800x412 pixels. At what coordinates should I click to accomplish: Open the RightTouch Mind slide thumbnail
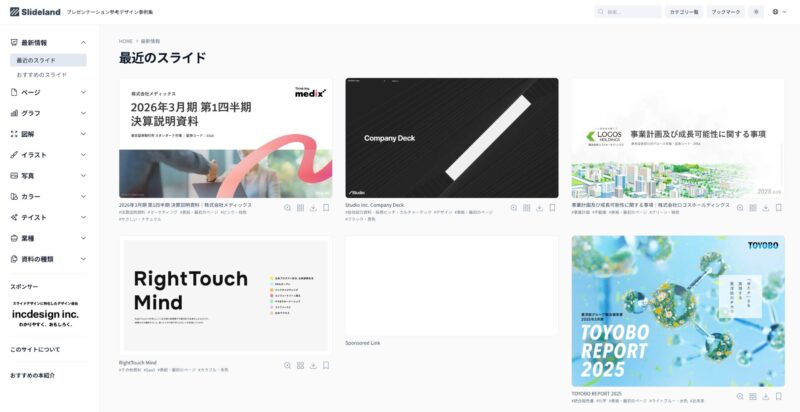point(226,296)
